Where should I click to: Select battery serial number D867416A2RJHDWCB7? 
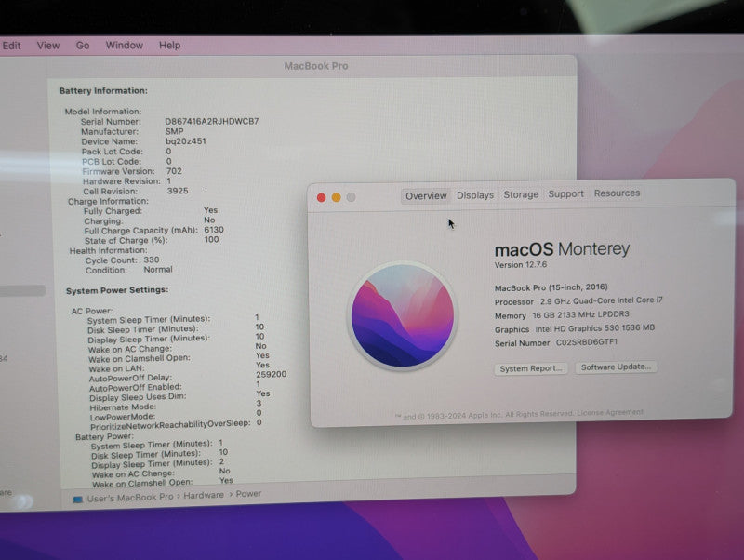[x=212, y=122]
